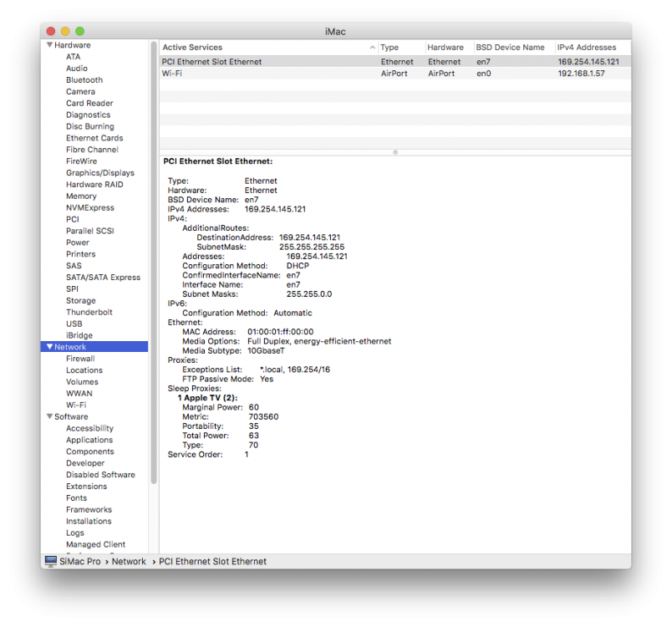Select USB in the sidebar
Viewport: 672px width, 627px height.
coord(74,324)
